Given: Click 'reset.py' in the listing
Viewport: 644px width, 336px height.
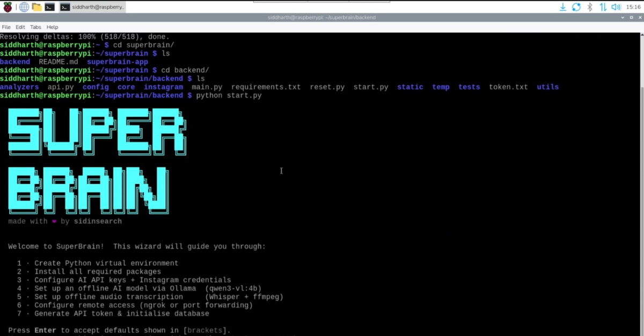Looking at the screenshot, I should [327, 87].
